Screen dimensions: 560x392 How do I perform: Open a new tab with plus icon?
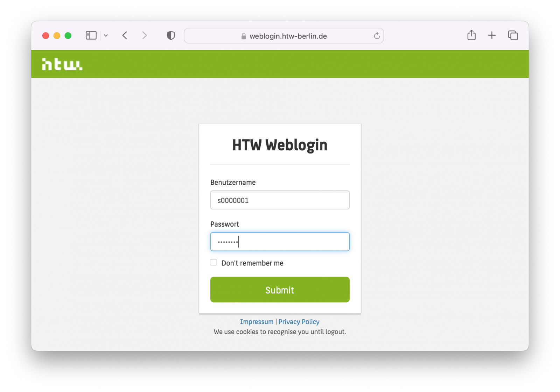(x=492, y=35)
